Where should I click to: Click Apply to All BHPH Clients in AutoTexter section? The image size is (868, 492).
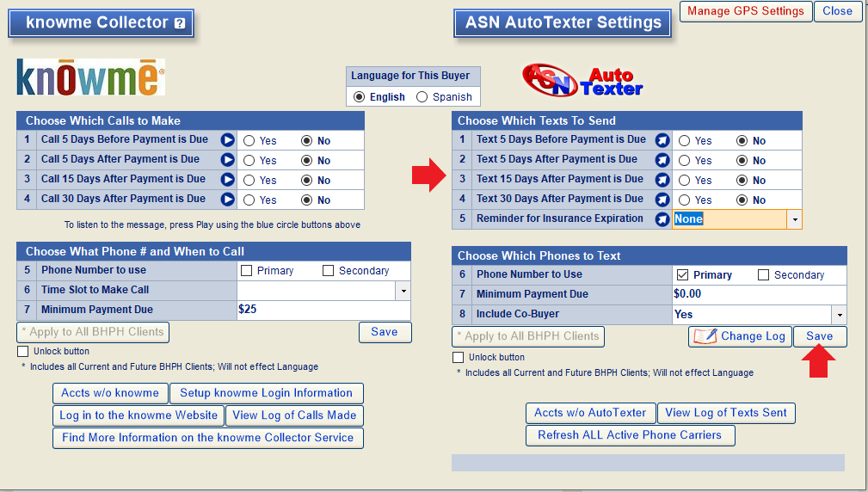click(x=528, y=336)
